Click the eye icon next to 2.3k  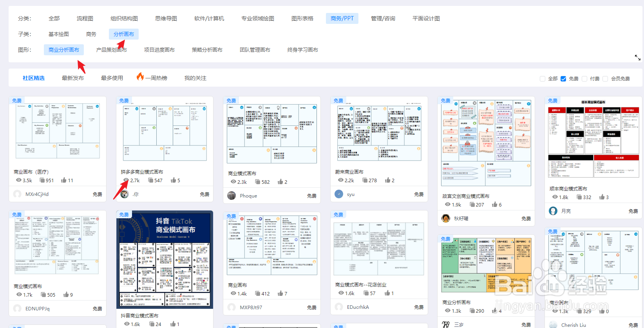[233, 182]
